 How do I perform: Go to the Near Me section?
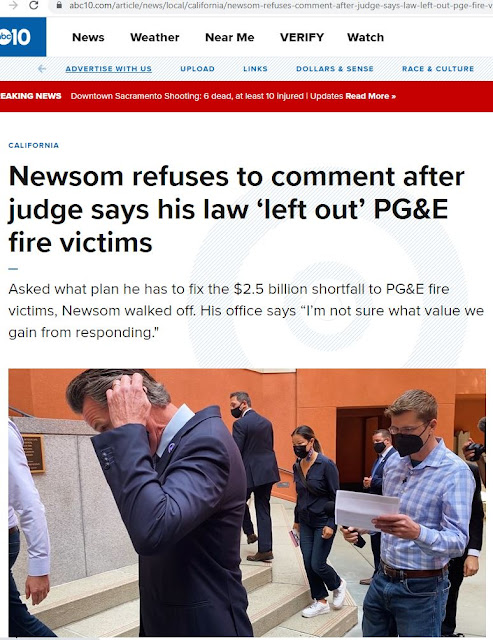[230, 37]
